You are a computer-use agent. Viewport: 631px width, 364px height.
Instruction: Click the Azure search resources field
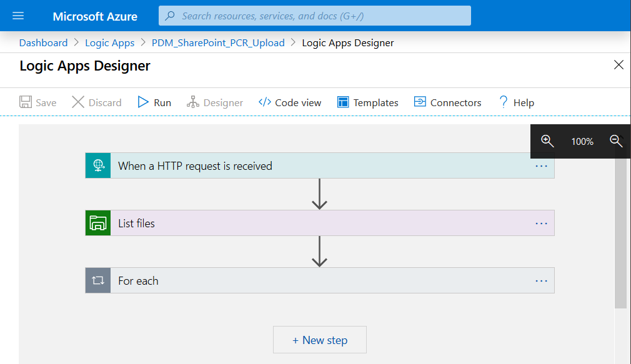(315, 16)
